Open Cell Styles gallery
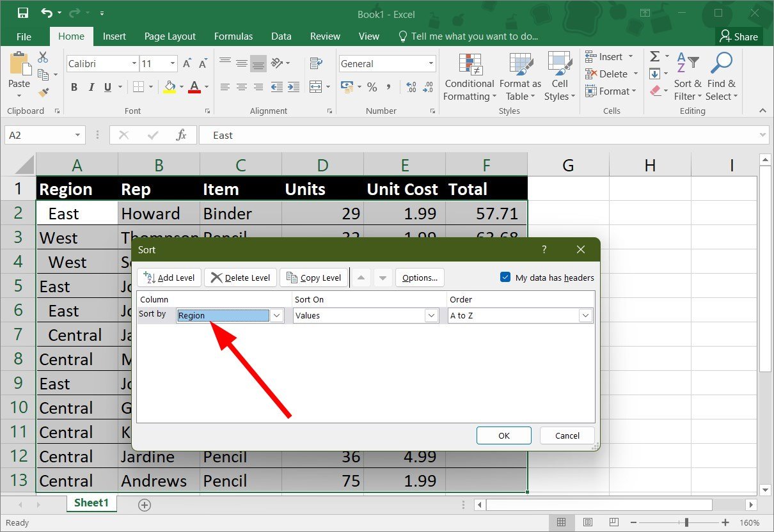 point(560,77)
